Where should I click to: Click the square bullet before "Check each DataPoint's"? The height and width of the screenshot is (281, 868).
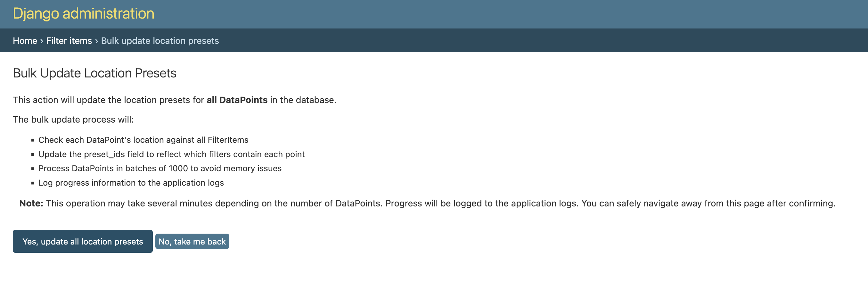33,140
